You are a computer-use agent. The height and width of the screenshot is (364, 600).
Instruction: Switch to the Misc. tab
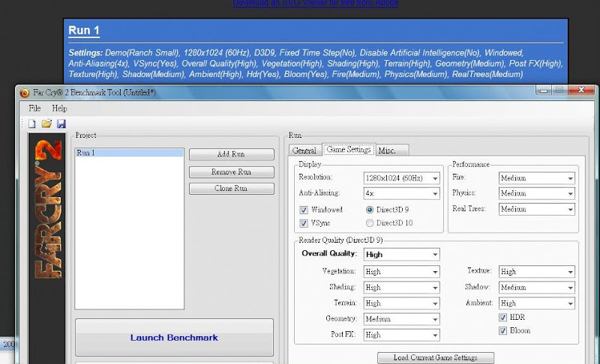(x=391, y=151)
